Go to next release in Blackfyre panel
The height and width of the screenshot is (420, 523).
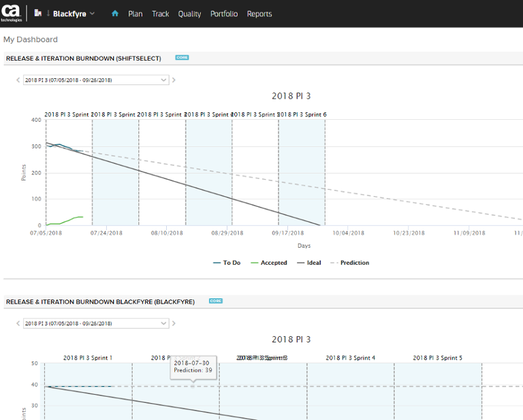coord(174,323)
